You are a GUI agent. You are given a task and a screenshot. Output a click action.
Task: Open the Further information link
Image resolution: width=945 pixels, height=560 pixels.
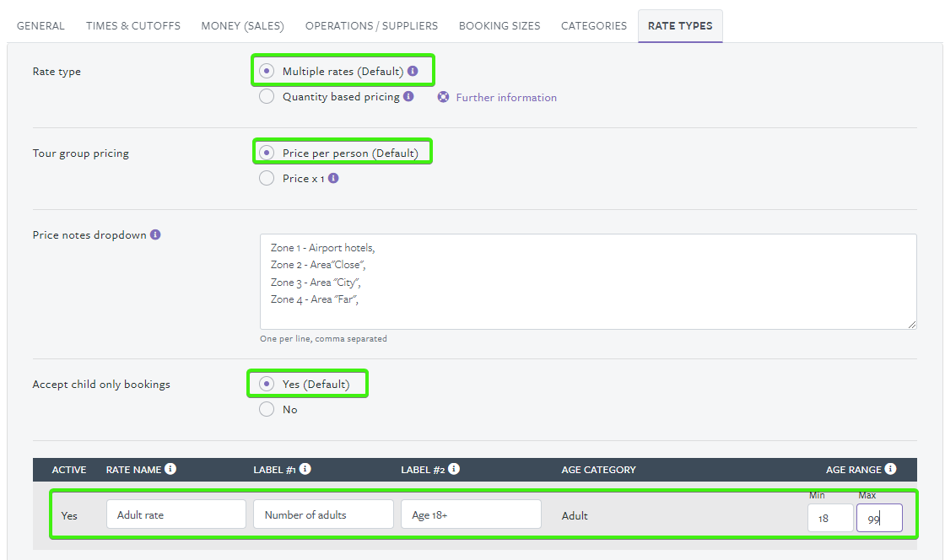coord(506,98)
